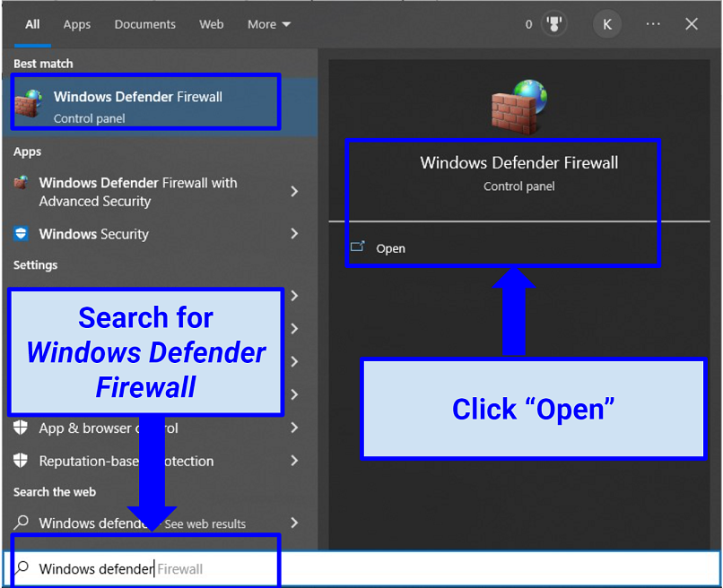This screenshot has width=723, height=588.
Task: Select the All search tab
Action: 32,24
